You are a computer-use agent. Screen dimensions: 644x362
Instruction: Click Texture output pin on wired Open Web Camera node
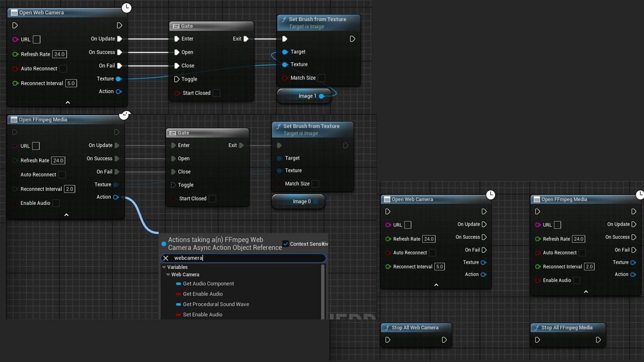(x=119, y=79)
